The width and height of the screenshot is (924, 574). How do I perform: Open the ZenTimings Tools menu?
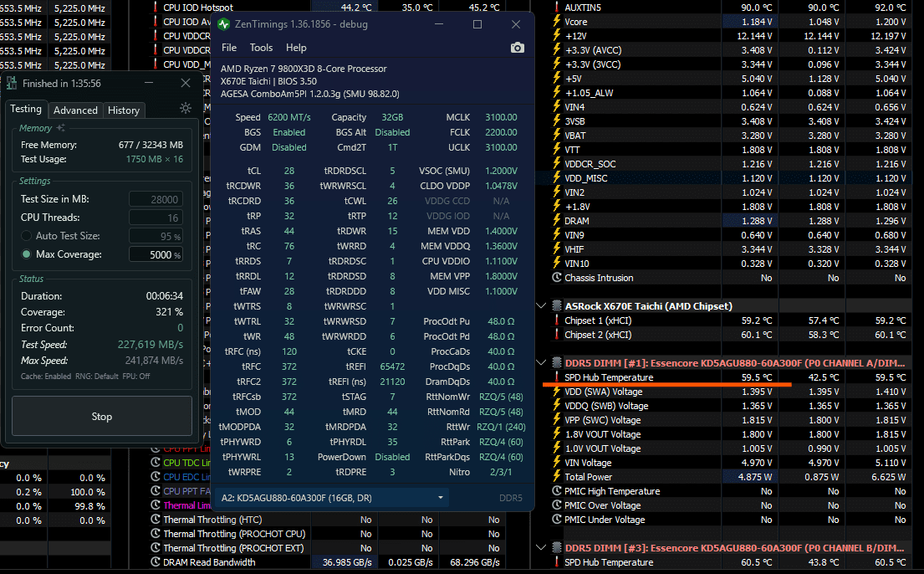[x=261, y=48]
